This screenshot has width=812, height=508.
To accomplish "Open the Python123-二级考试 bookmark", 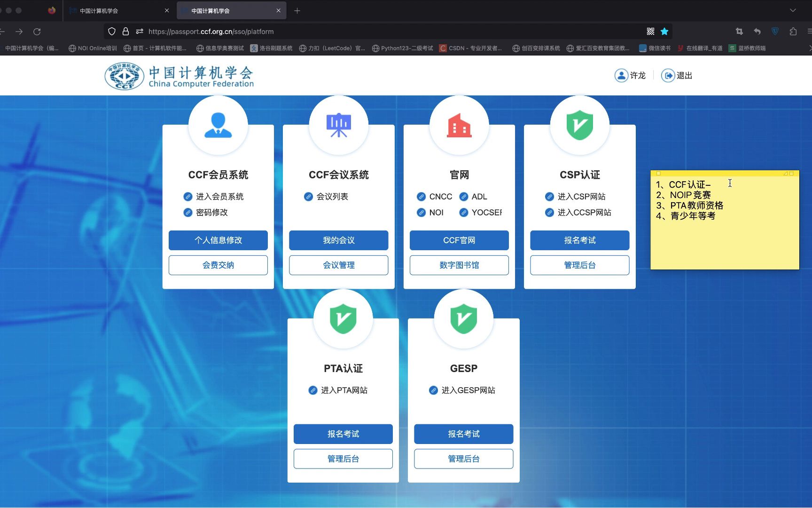I will tap(403, 48).
